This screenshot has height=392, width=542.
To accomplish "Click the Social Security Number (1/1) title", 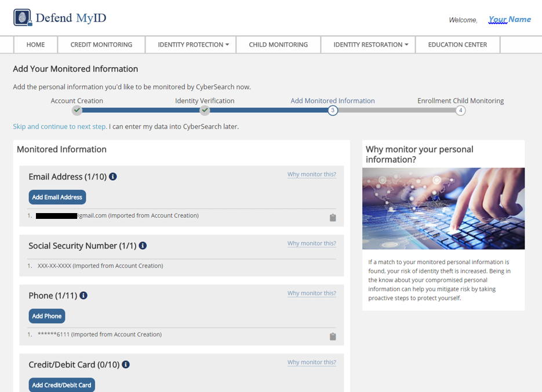I will pos(83,246).
